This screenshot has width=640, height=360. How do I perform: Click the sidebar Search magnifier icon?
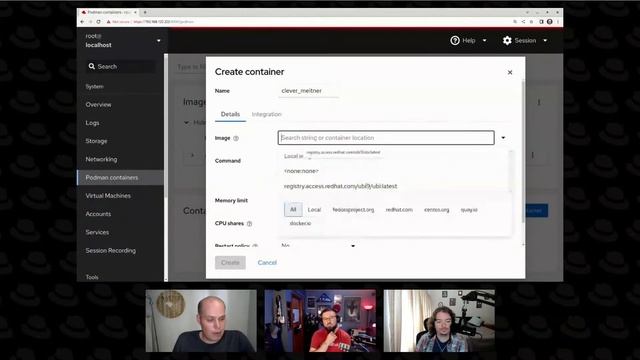91,66
